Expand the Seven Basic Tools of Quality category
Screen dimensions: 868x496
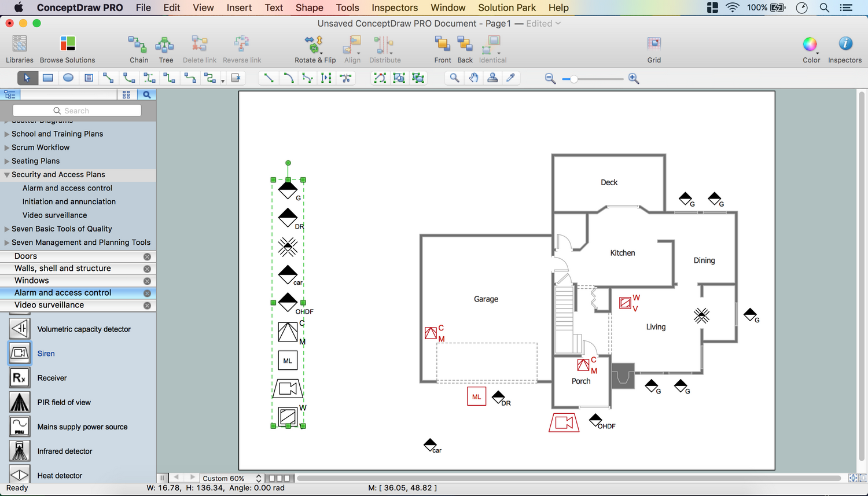pos(7,229)
